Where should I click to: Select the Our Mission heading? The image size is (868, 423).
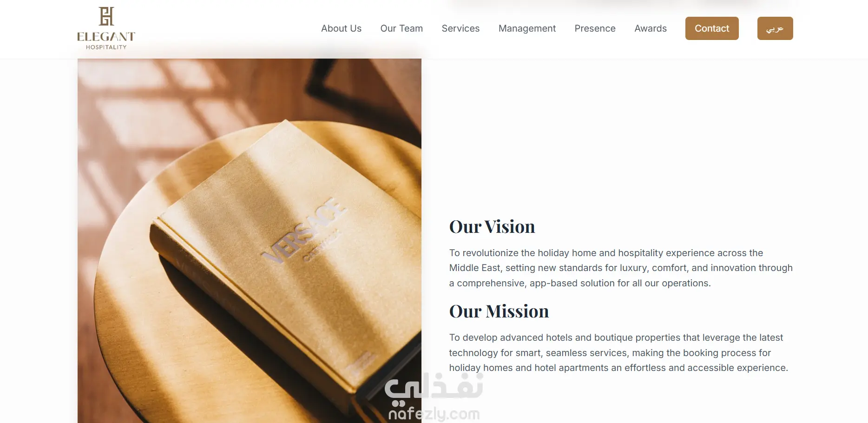(x=499, y=311)
